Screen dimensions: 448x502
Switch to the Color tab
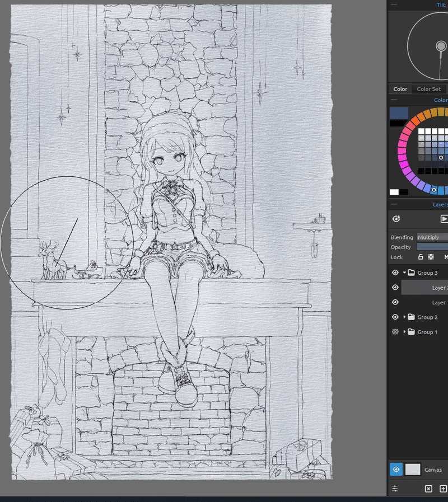coord(400,89)
